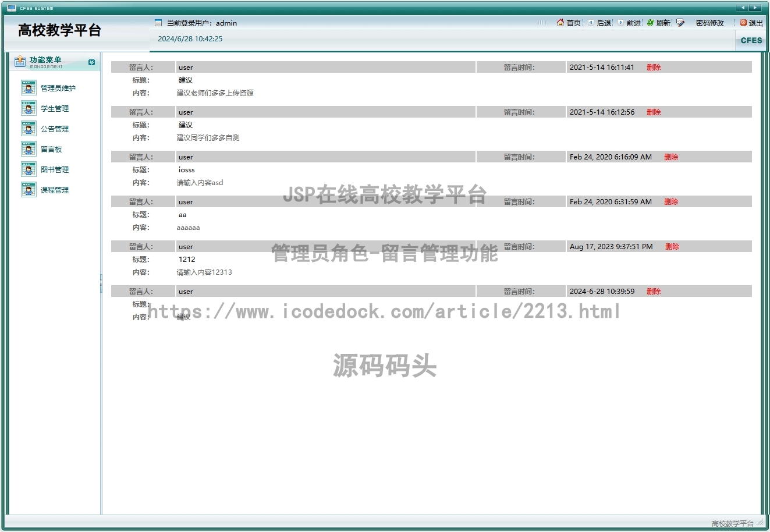Toggle the sidebar splitter handle

(101, 283)
